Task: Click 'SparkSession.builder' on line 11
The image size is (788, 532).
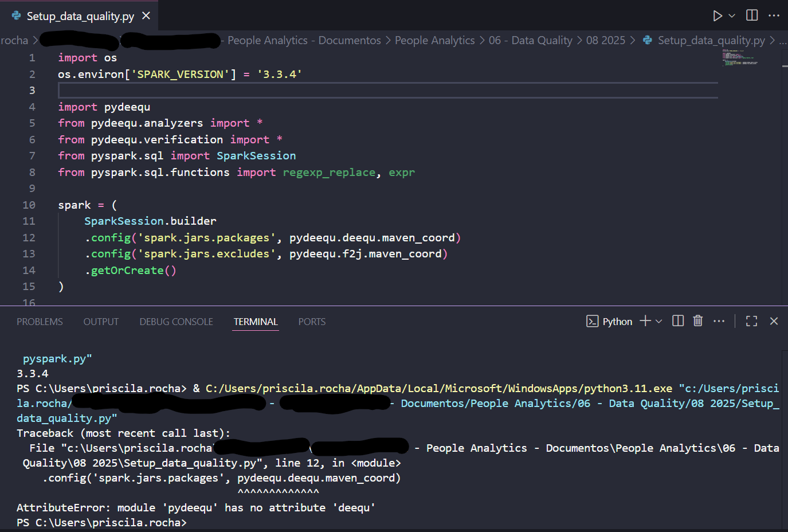Action: coord(150,221)
